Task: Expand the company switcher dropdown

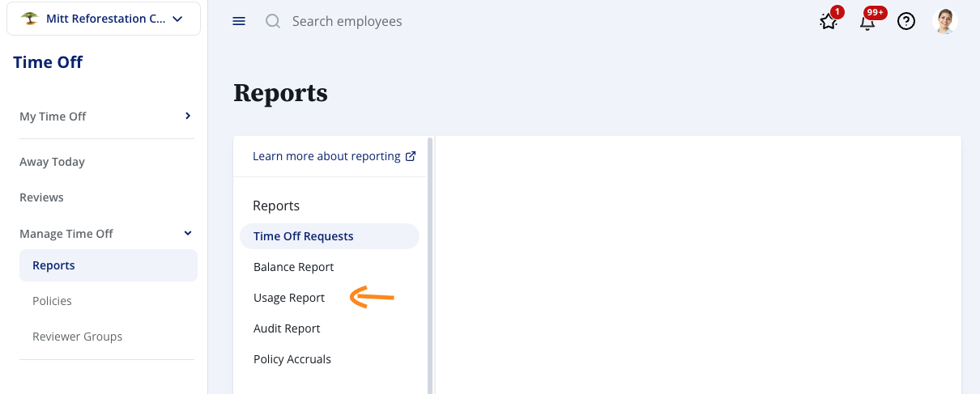Action: pyautogui.click(x=177, y=19)
